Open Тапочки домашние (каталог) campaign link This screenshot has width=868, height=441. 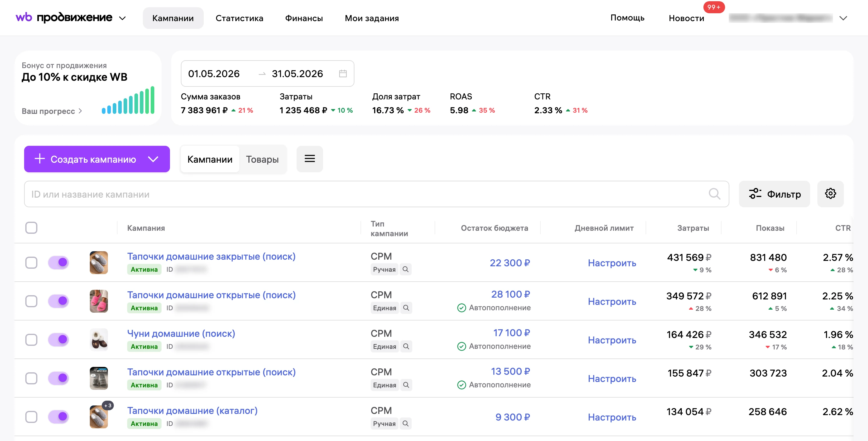[x=192, y=410]
